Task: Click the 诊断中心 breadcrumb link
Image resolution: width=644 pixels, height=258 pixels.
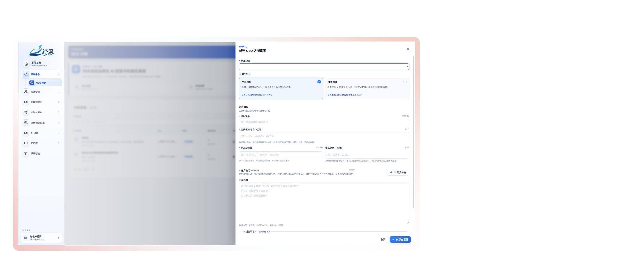Action: coord(243,47)
